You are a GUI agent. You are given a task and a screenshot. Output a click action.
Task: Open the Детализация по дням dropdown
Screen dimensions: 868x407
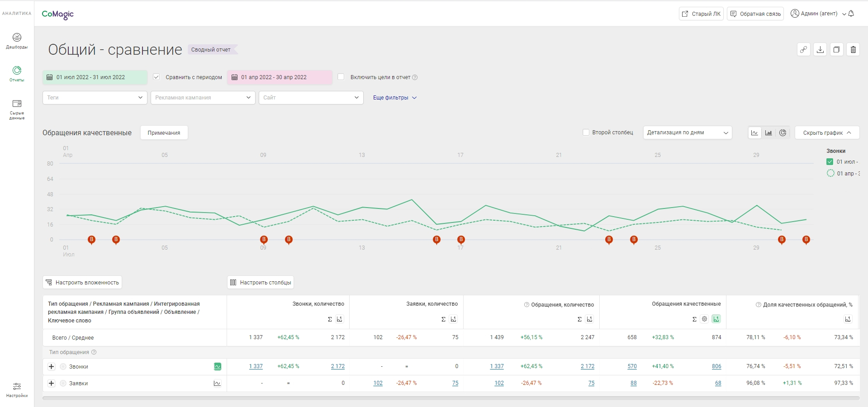(x=688, y=133)
